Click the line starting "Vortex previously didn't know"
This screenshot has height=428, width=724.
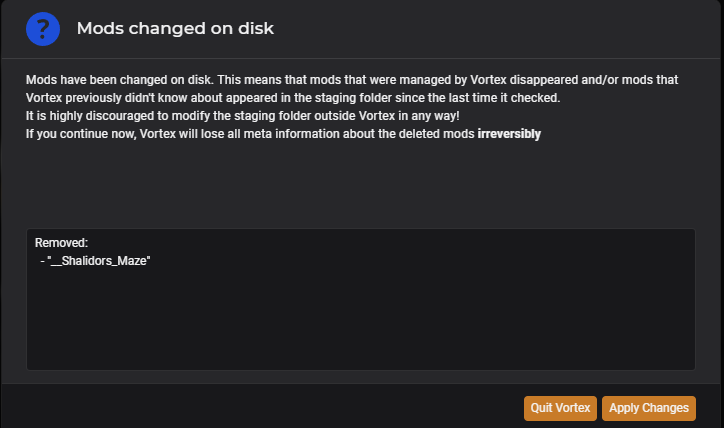pos(293,98)
